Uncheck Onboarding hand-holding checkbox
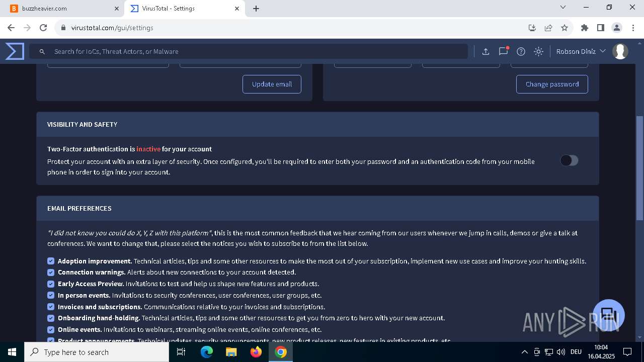 [x=51, y=318]
